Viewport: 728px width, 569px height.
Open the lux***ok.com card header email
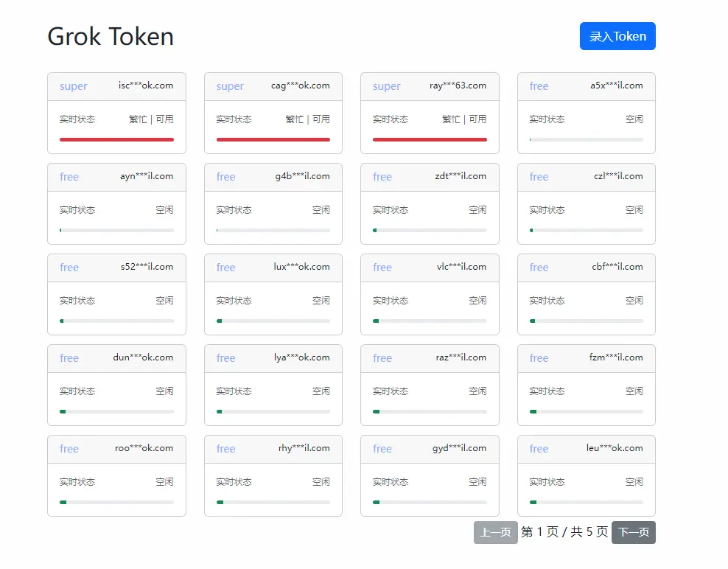[302, 267]
